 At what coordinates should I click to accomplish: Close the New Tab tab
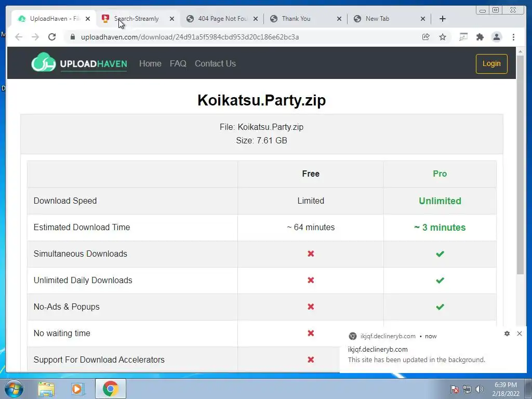[x=423, y=19]
